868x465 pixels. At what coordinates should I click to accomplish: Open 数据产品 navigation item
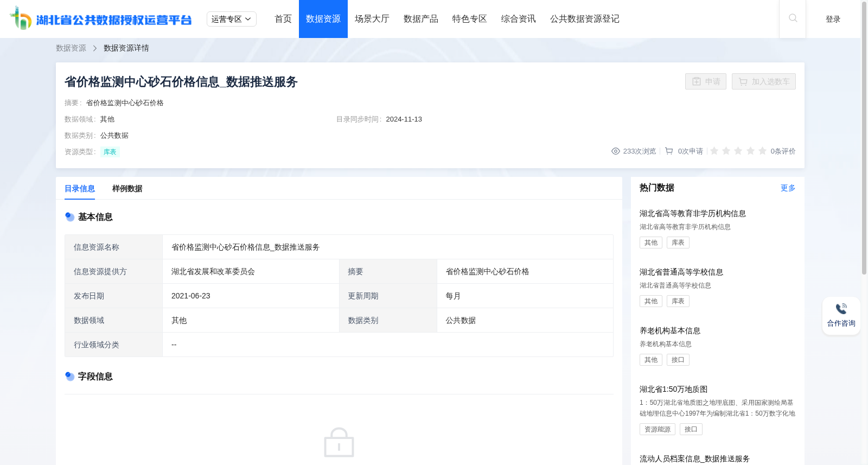(x=421, y=19)
